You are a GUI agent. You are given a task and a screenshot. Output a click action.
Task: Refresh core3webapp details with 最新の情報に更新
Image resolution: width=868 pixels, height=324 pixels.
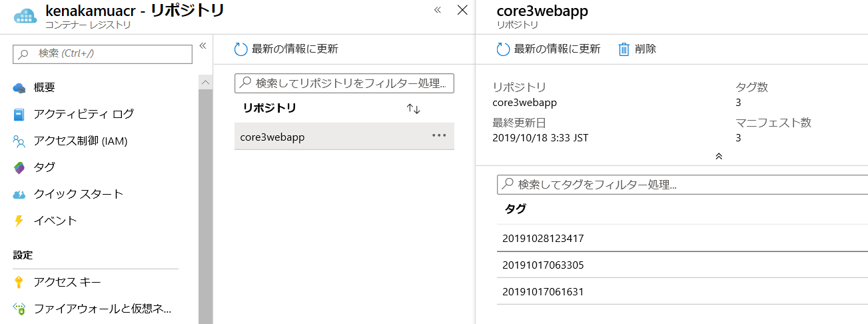coord(549,49)
